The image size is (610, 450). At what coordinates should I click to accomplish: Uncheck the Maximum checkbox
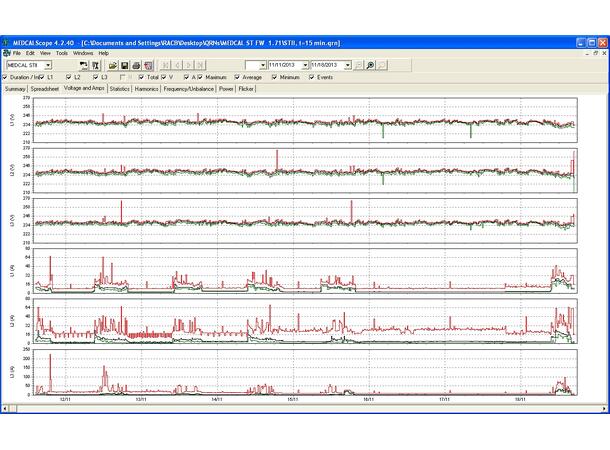click(x=200, y=77)
